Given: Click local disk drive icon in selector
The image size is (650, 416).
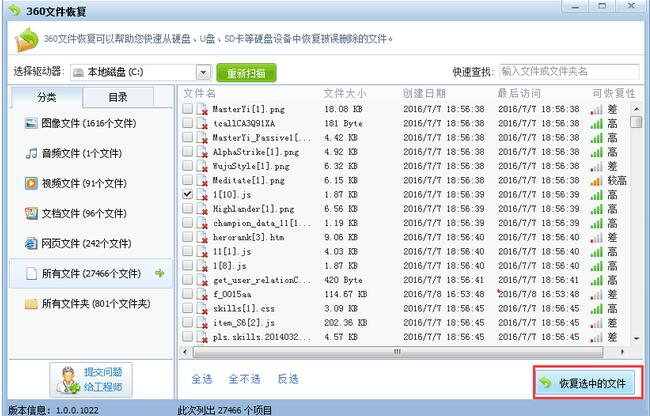Looking at the screenshot, I should click(78, 73).
